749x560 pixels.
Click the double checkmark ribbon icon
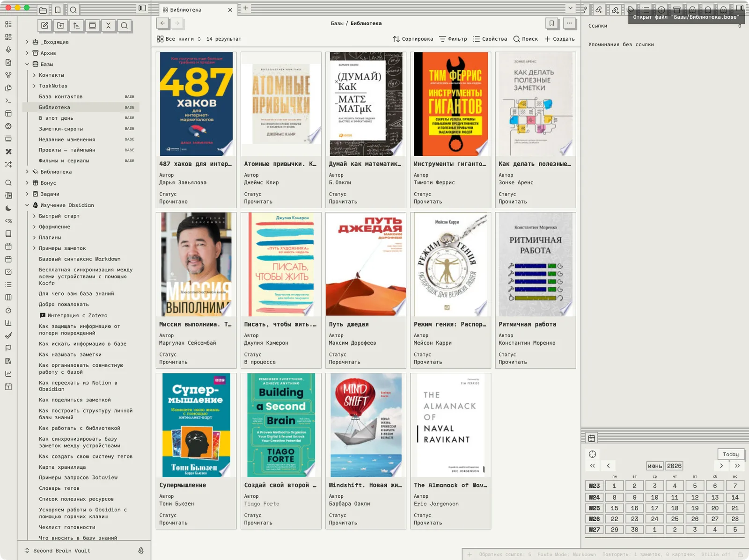click(x=8, y=335)
